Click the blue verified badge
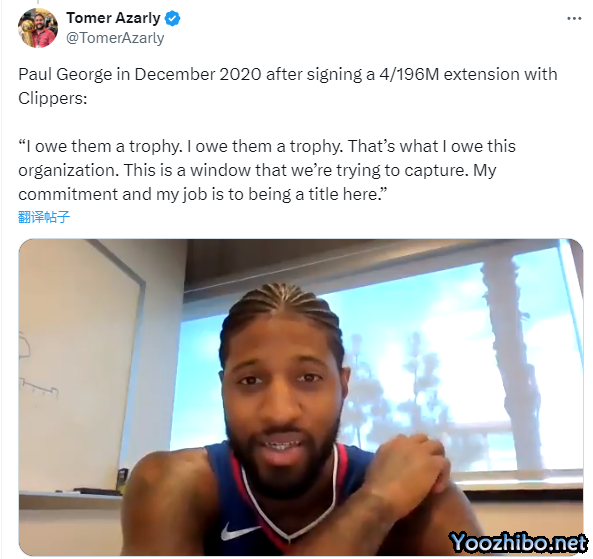 (172, 19)
